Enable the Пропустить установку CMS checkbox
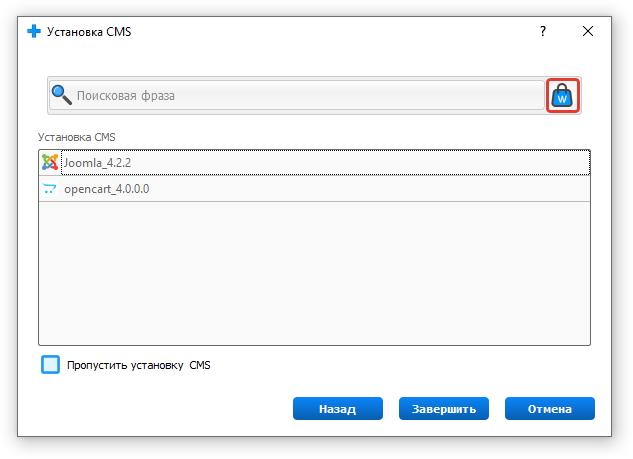Image resolution: width=633 pixels, height=459 pixels. pyautogui.click(x=50, y=365)
